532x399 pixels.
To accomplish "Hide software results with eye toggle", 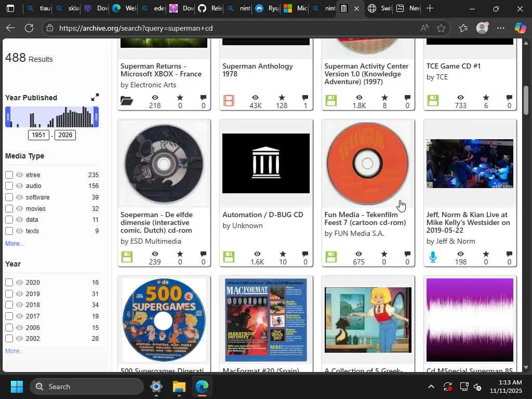I will (x=20, y=197).
